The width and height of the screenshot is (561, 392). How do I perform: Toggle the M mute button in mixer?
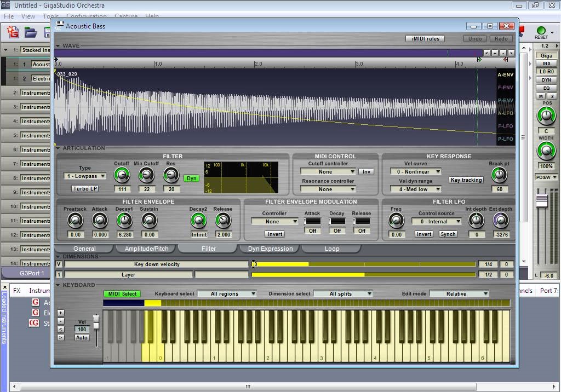541,96
